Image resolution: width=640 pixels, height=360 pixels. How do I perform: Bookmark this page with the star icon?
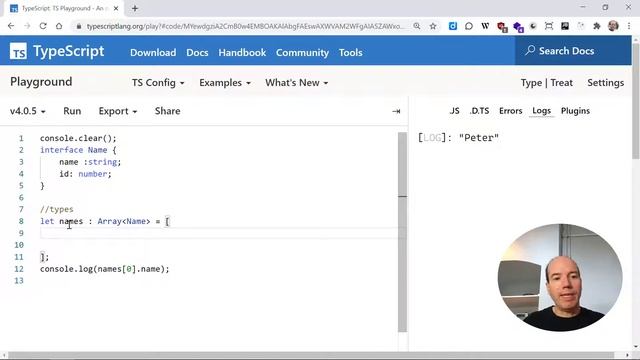(433, 26)
